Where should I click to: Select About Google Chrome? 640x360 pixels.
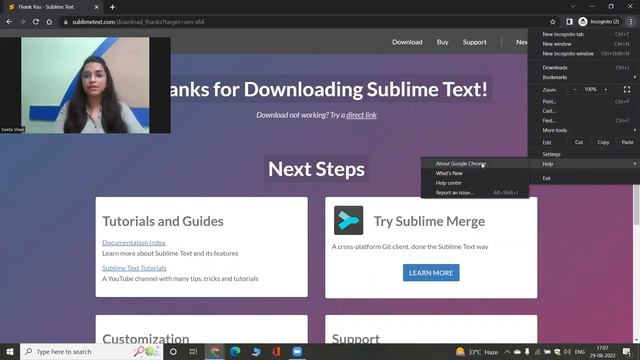[x=475, y=163]
